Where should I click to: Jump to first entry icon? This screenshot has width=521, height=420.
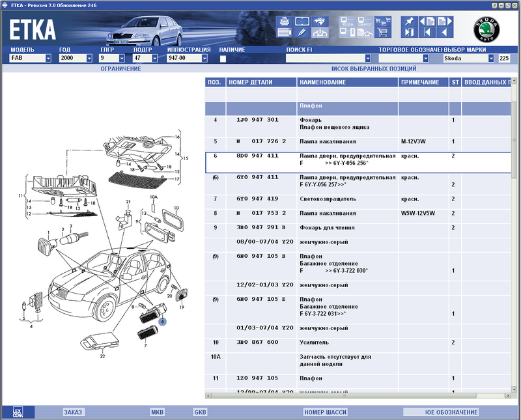[x=427, y=33]
